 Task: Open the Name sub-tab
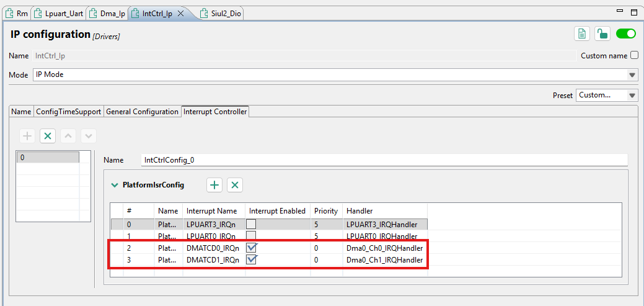(x=21, y=112)
